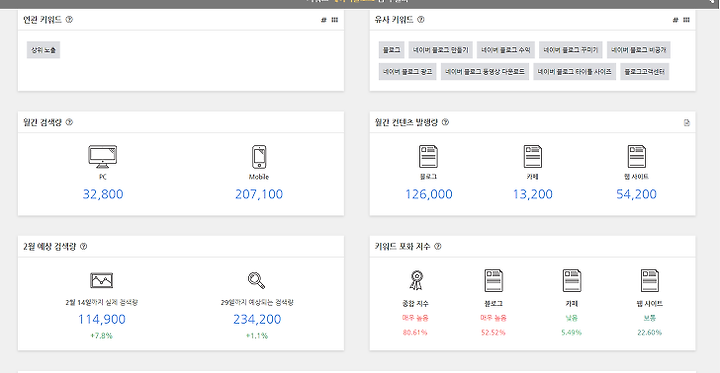Click 카페 document icon in 키워드 포화 지수
The height and width of the screenshot is (373, 720).
pos(572,281)
